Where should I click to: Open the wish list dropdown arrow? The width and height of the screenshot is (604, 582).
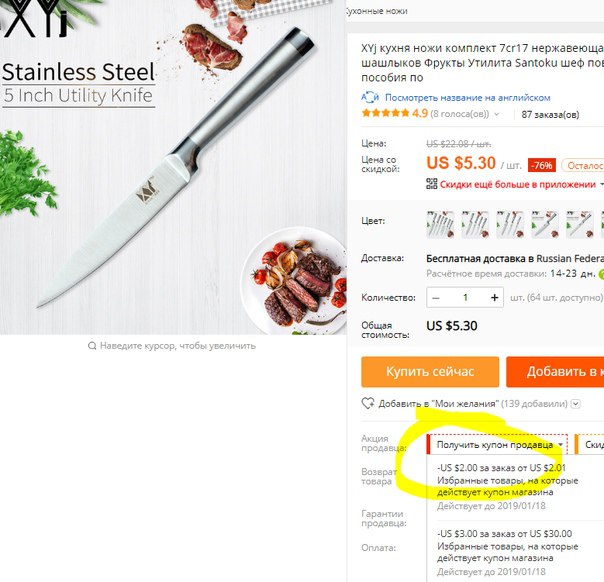576,404
